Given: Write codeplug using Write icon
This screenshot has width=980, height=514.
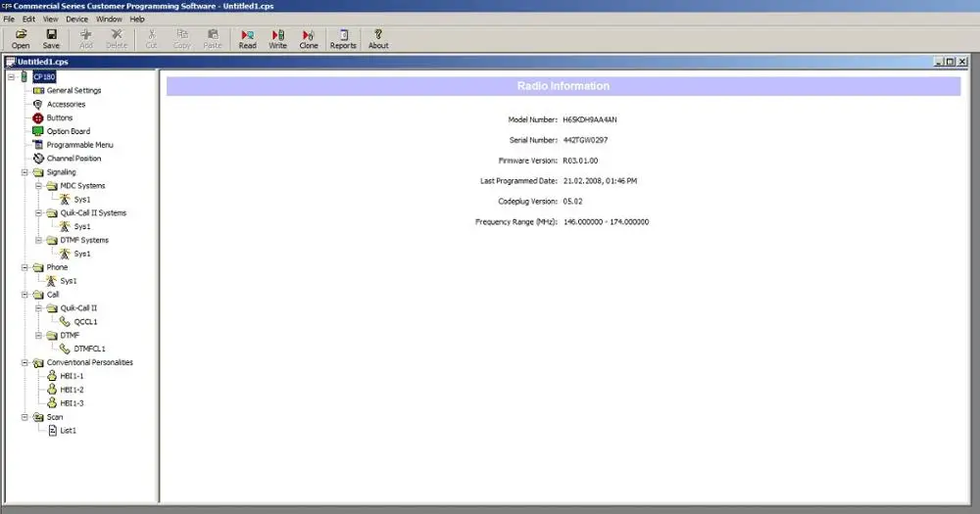Looking at the screenshot, I should tap(278, 35).
